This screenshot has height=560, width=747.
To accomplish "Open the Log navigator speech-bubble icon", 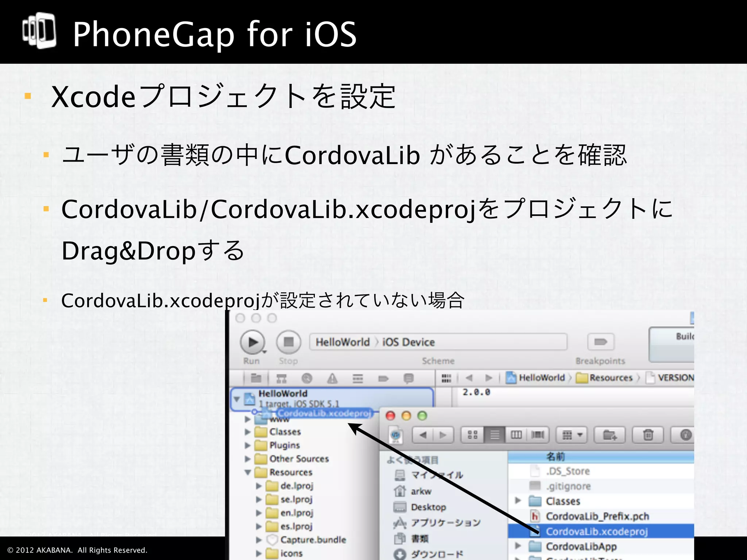I will 409,378.
